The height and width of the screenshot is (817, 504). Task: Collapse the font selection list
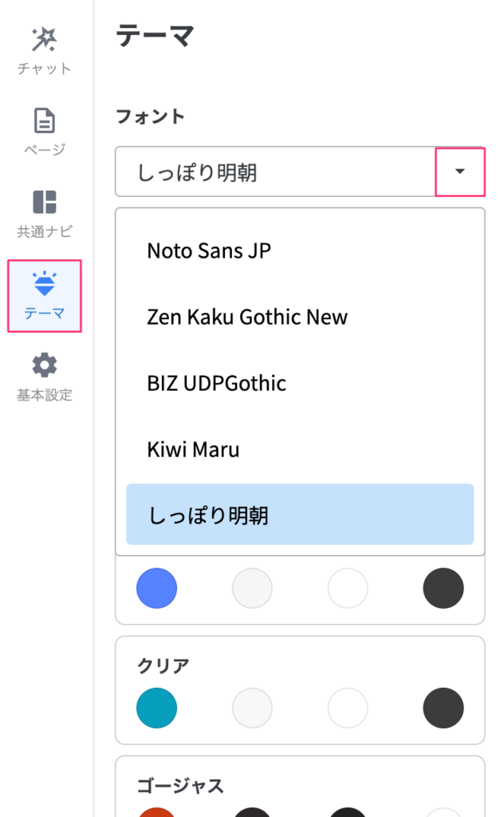click(x=459, y=171)
